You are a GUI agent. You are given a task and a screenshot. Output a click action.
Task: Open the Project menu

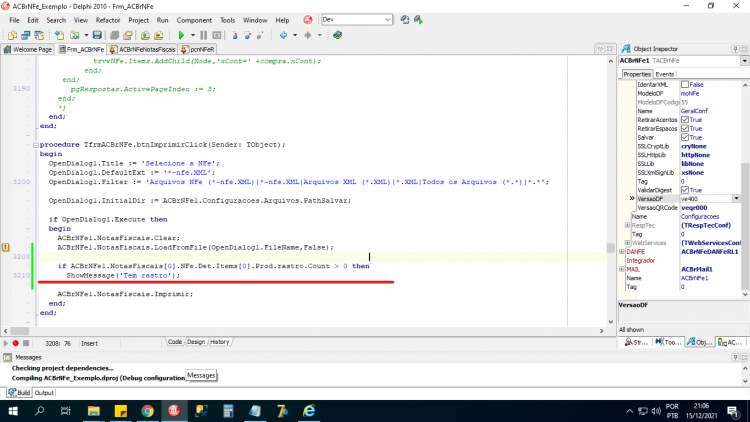pos(138,20)
